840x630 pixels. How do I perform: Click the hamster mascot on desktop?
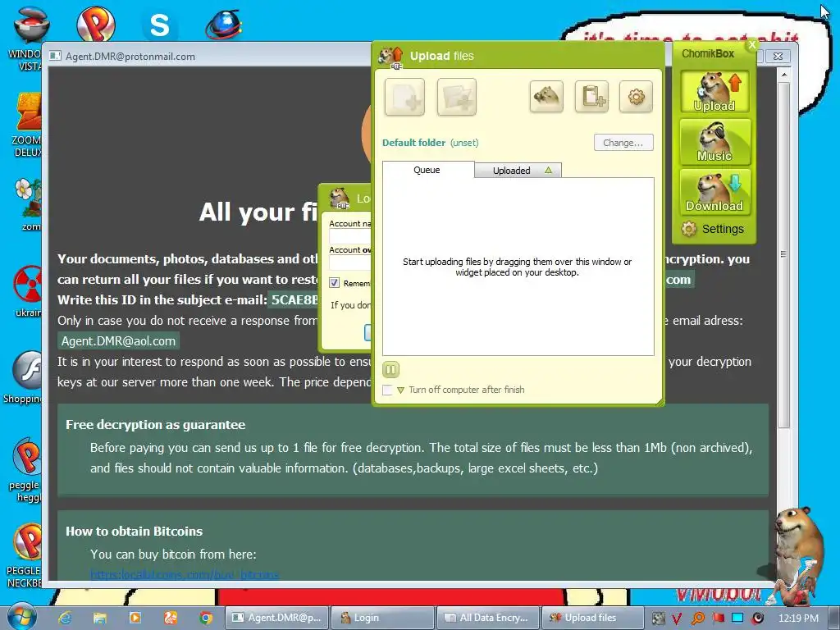pyautogui.click(x=798, y=555)
